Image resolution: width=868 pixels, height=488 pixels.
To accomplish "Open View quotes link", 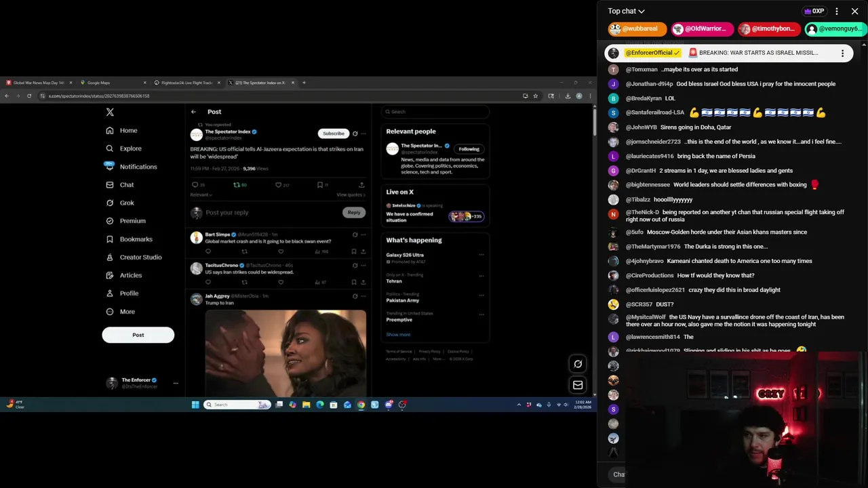I will tap(351, 195).
